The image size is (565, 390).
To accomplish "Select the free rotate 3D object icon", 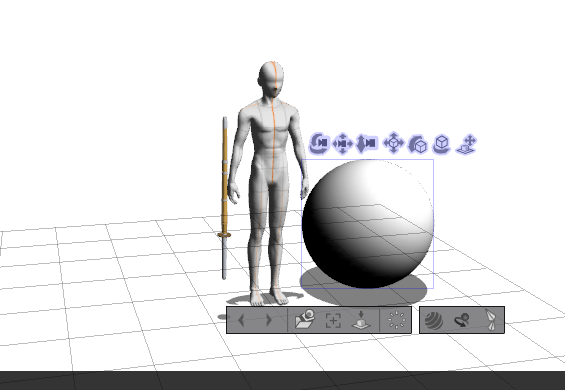I will [x=418, y=144].
